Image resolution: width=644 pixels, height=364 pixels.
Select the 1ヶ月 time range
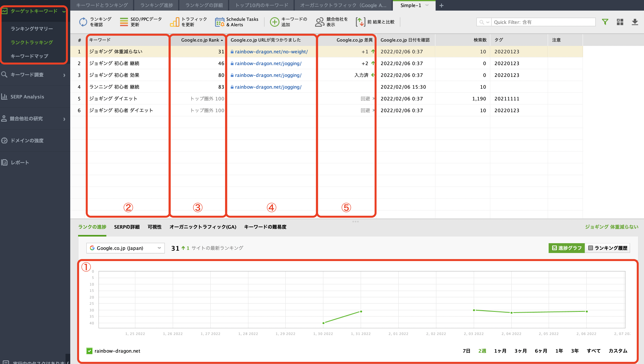500,351
